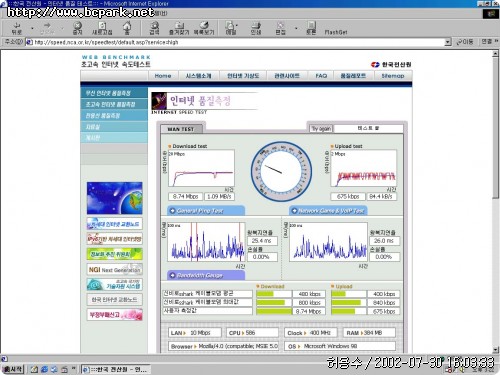Screen dimensions: 500x375
Task: Open the Mail toolbar icon
Action: pyautogui.click(x=231, y=28)
